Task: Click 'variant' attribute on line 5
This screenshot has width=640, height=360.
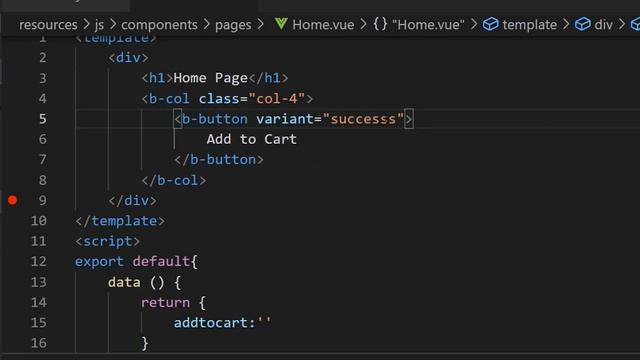Action: tap(284, 119)
